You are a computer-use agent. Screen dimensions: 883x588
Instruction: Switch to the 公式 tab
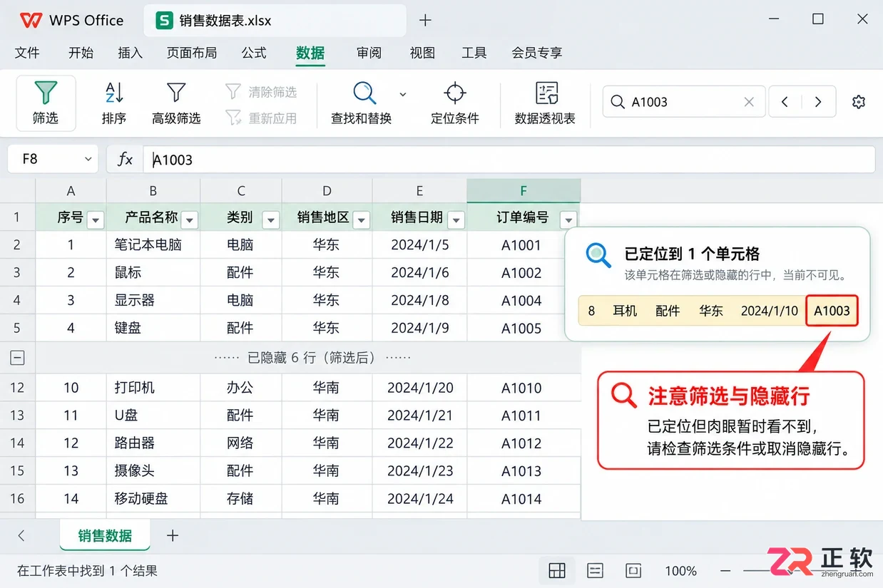[x=254, y=53]
